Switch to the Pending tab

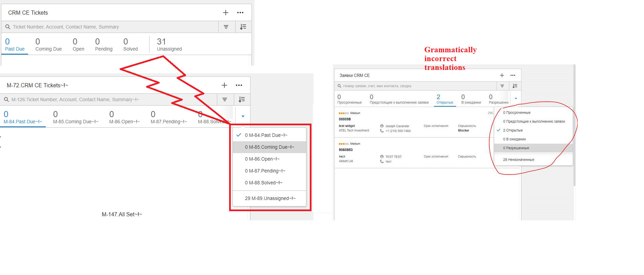104,45
